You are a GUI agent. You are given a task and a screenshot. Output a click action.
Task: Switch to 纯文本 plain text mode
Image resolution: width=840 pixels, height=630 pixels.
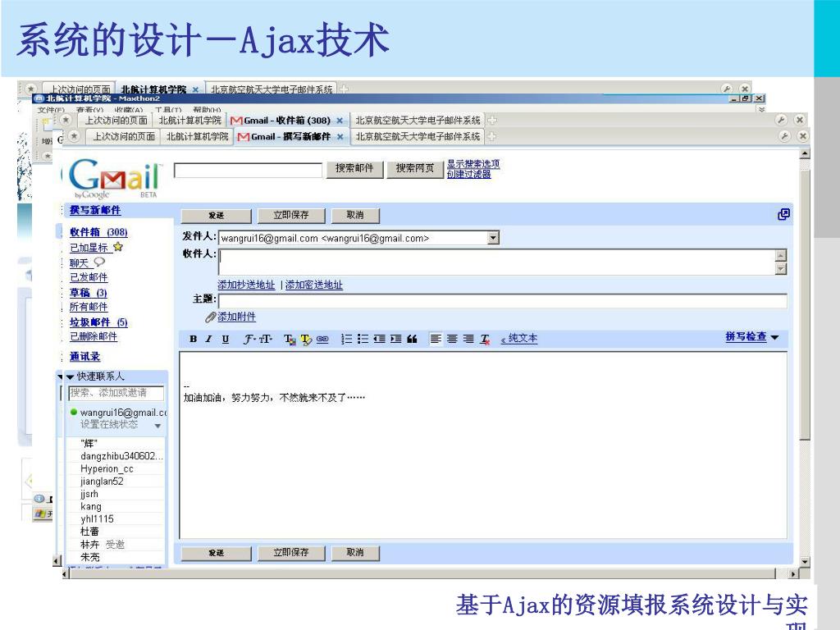(519, 339)
